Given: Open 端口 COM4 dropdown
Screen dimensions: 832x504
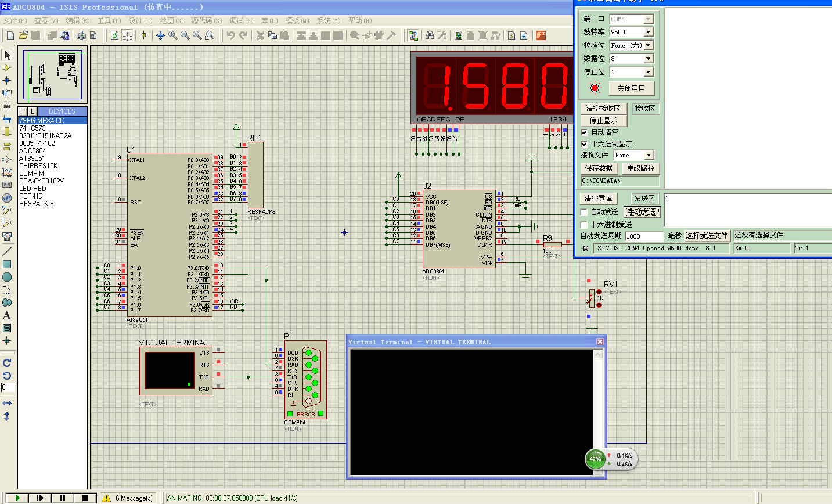Looking at the screenshot, I should pos(649,19).
